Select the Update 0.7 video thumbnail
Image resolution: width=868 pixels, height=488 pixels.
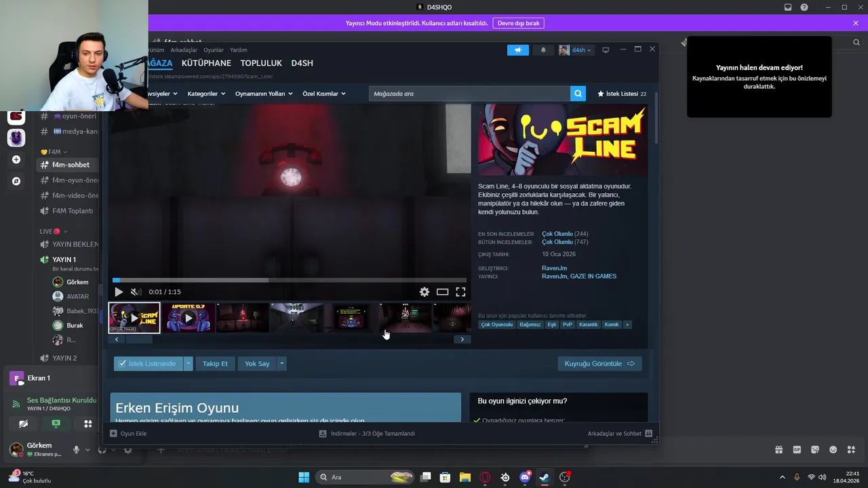[x=189, y=318]
